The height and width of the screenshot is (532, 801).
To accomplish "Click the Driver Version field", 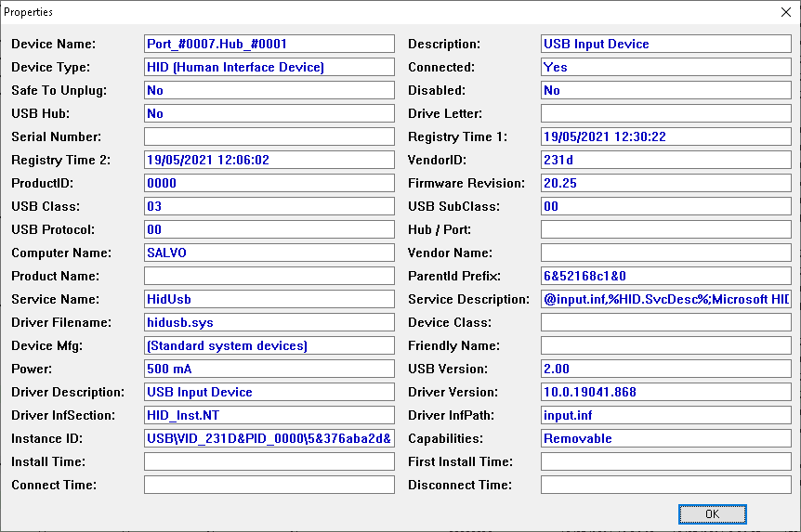I will point(666,392).
